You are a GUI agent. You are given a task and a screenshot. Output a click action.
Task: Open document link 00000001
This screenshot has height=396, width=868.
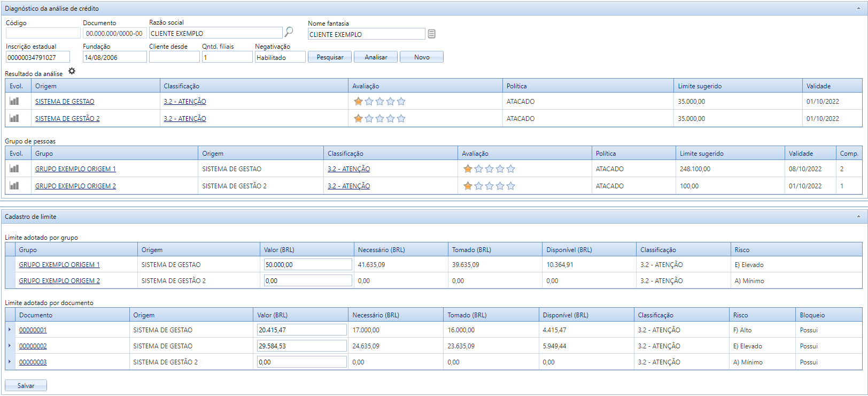[x=33, y=330]
